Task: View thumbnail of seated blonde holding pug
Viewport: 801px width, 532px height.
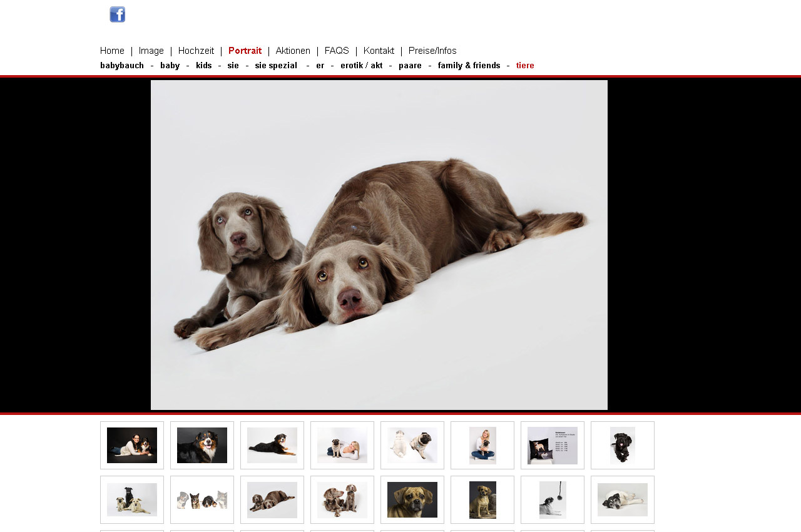Action: pos(482,445)
